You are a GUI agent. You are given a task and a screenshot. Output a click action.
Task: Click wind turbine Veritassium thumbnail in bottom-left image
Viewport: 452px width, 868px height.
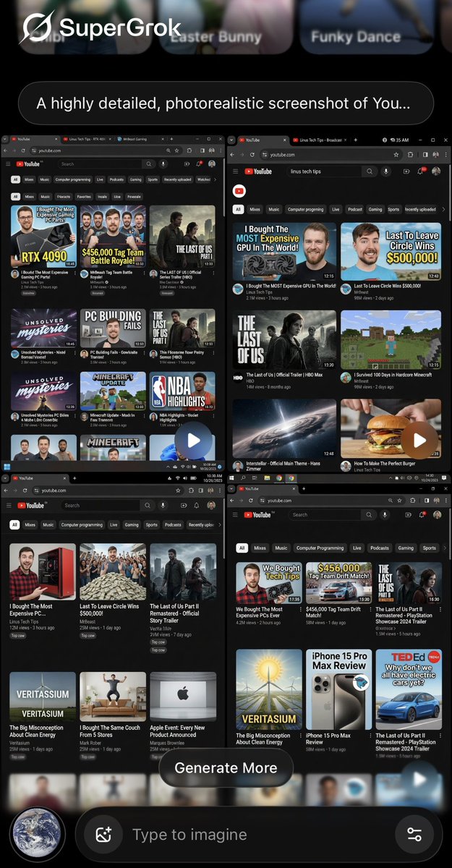[x=43, y=697]
